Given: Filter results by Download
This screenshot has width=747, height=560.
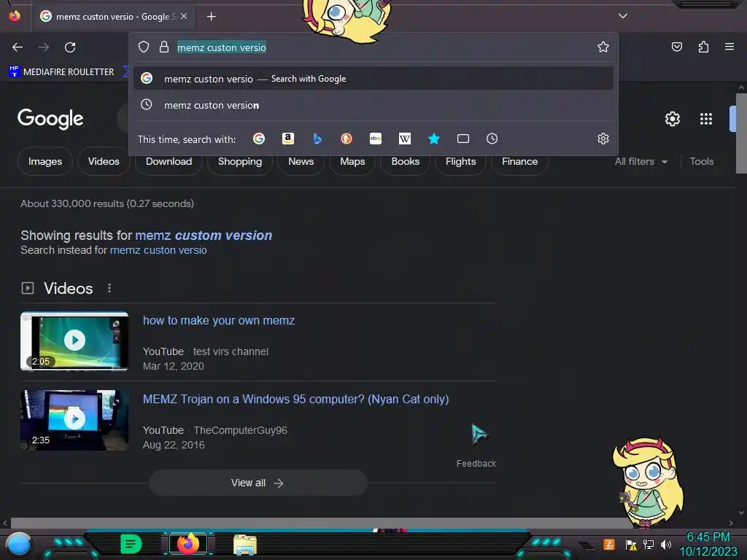Looking at the screenshot, I should 169,161.
